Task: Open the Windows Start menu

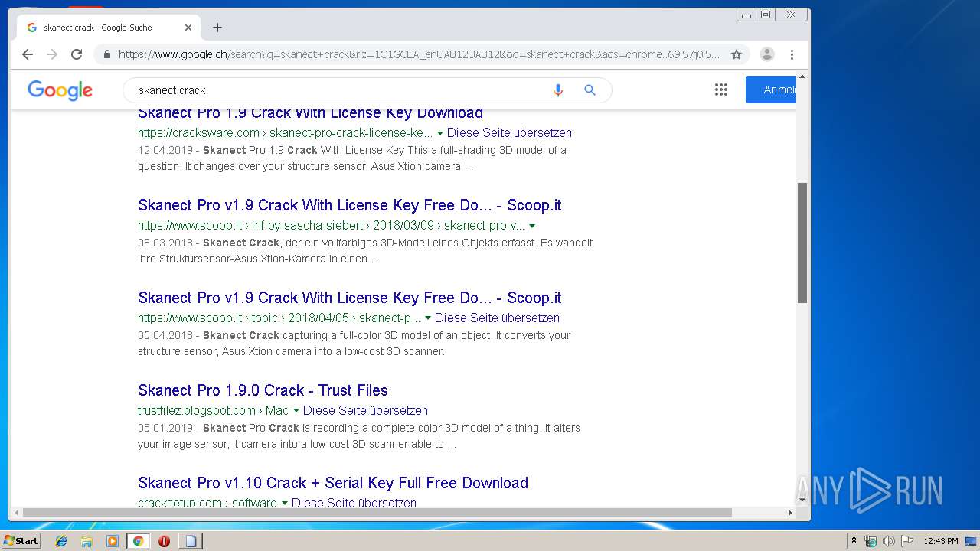Action: point(21,540)
